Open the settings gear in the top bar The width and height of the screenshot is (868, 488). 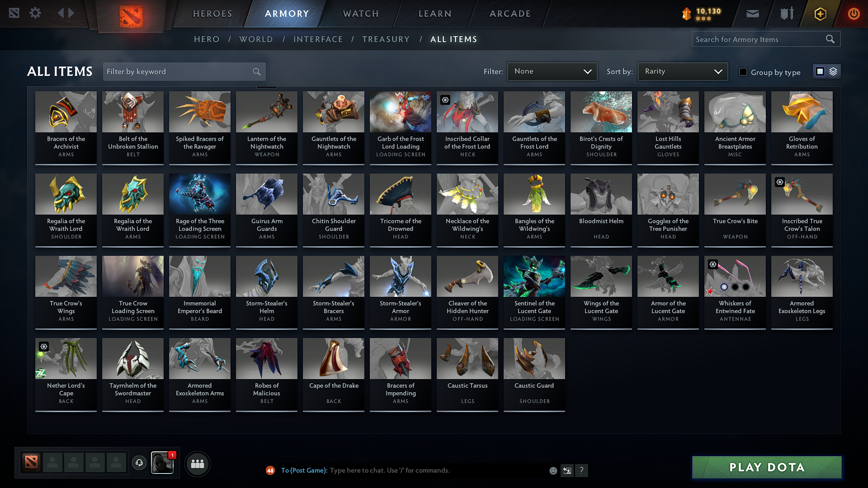tap(35, 13)
